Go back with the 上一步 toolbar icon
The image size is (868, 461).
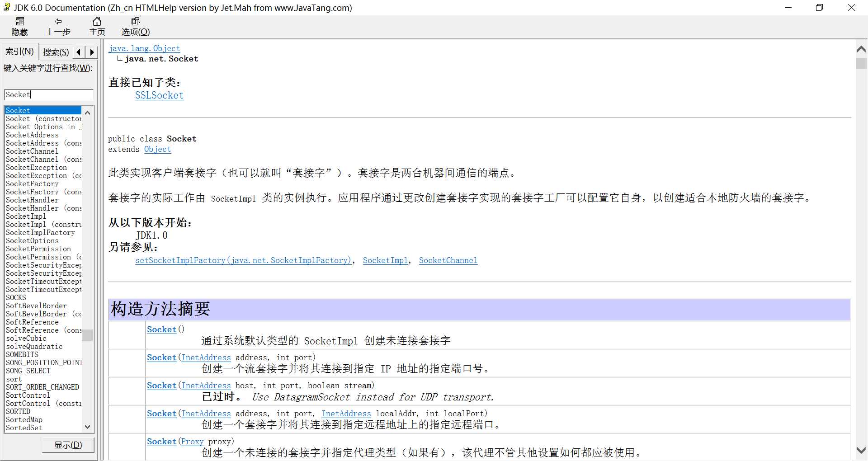coord(58,27)
